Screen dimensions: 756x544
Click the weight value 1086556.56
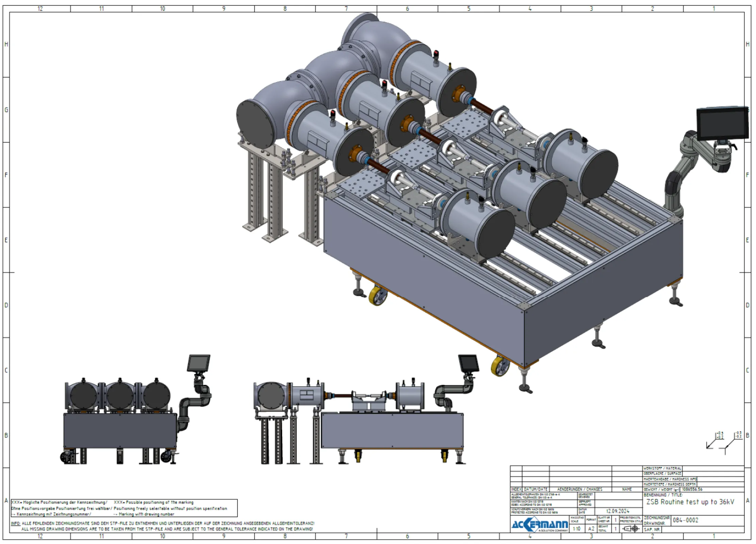tap(692, 489)
